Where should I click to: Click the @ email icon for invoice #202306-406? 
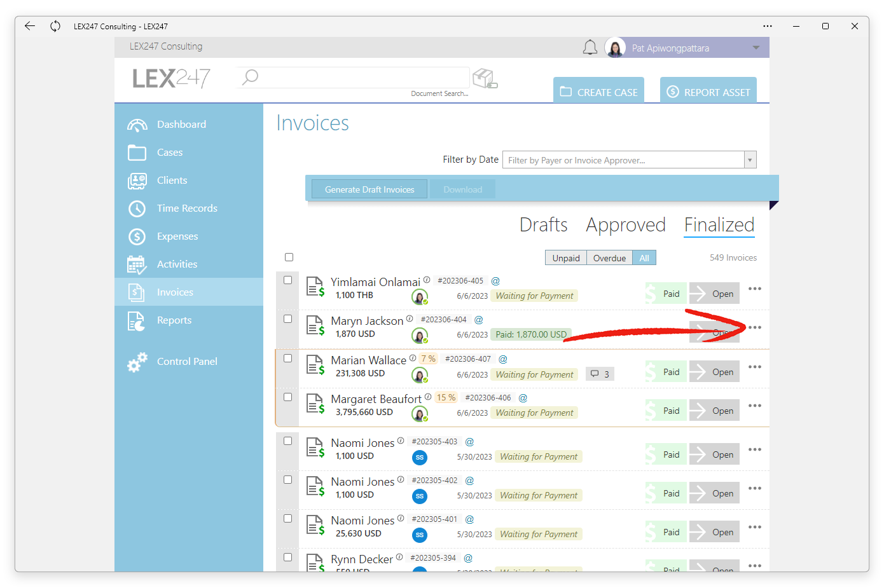click(523, 398)
